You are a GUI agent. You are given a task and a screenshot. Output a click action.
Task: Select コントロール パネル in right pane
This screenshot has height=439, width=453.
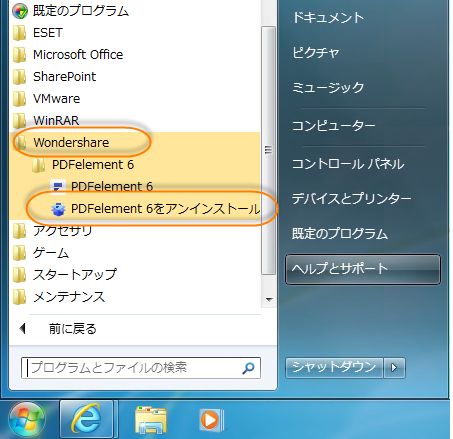pos(348,164)
